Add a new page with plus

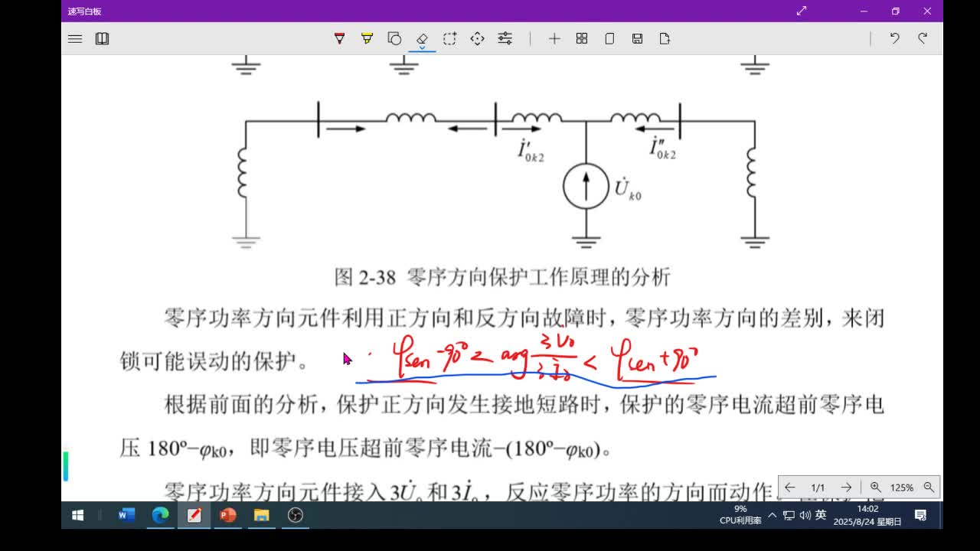pos(554,38)
